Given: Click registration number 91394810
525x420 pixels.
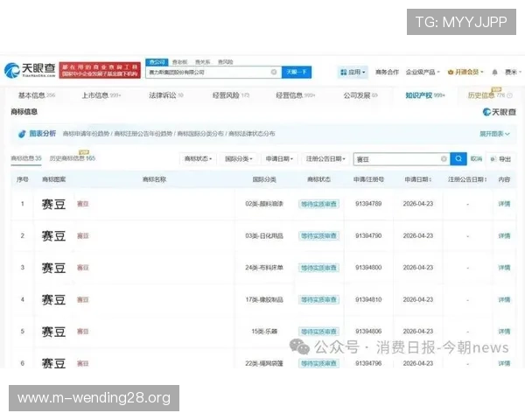Looking at the screenshot, I should pos(368,300).
